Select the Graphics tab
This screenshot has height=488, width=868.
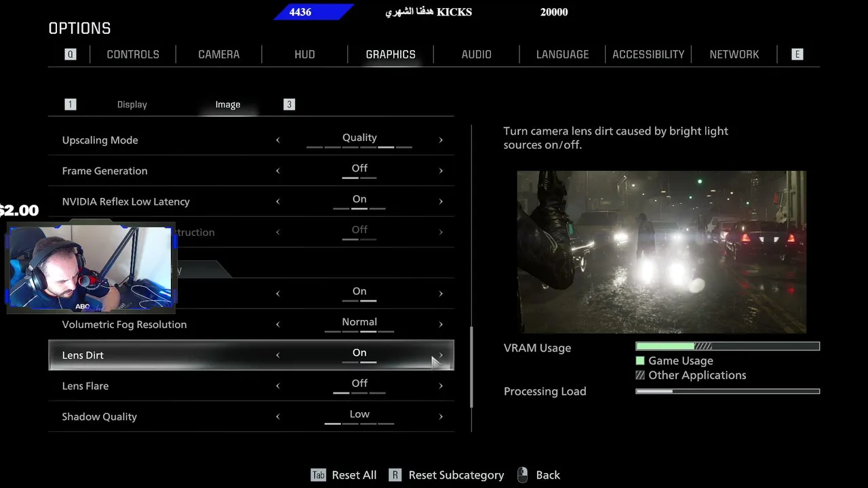pos(391,54)
